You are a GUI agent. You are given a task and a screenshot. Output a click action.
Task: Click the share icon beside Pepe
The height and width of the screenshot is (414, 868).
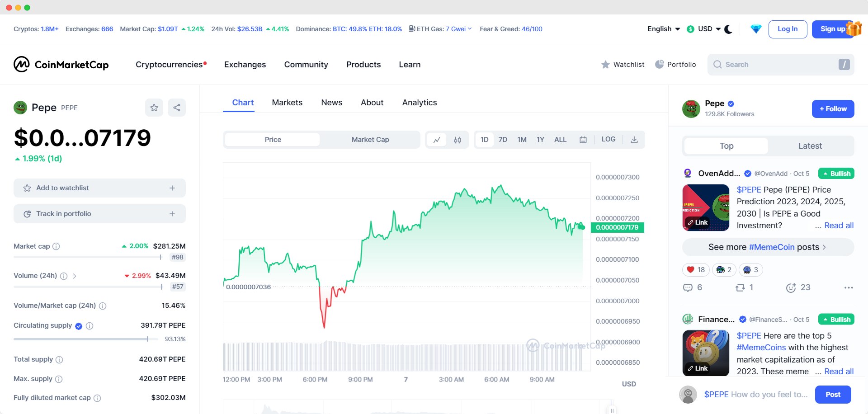177,108
